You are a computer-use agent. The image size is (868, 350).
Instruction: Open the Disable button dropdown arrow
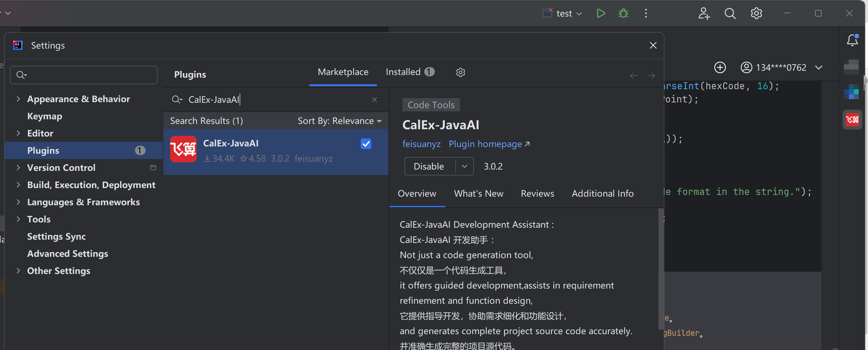click(x=464, y=166)
